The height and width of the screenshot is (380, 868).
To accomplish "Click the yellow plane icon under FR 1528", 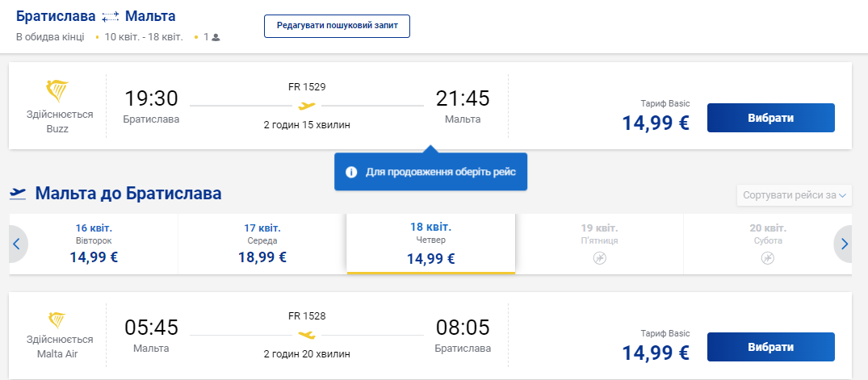I will 306,334.
